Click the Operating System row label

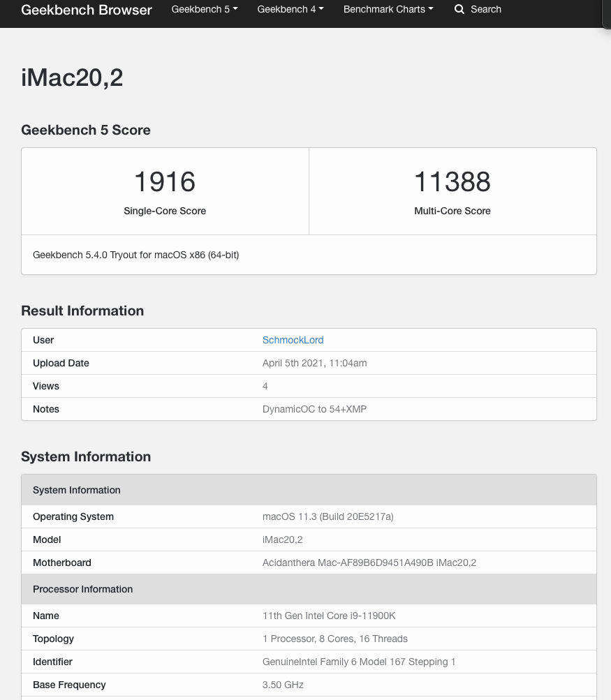coord(73,516)
